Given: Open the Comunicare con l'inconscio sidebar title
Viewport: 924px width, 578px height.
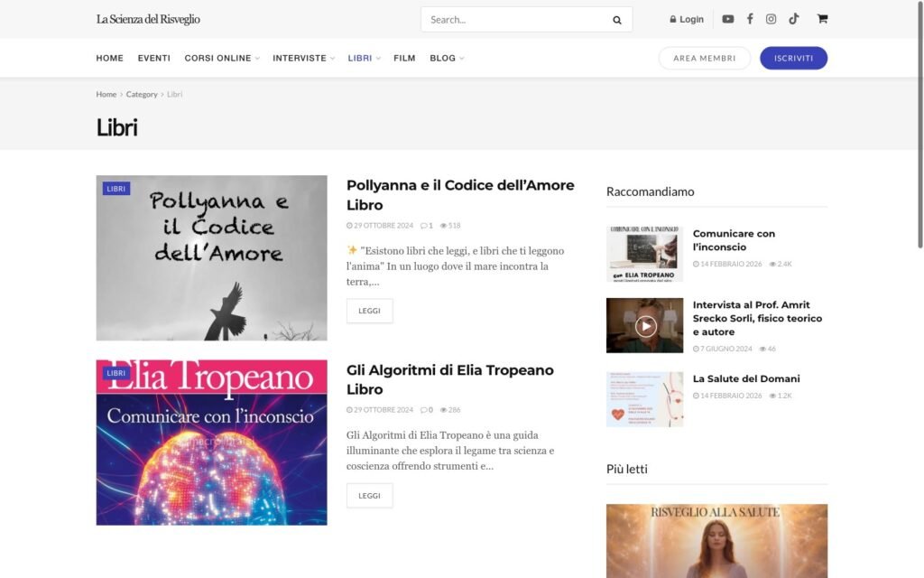Looking at the screenshot, I should (734, 240).
